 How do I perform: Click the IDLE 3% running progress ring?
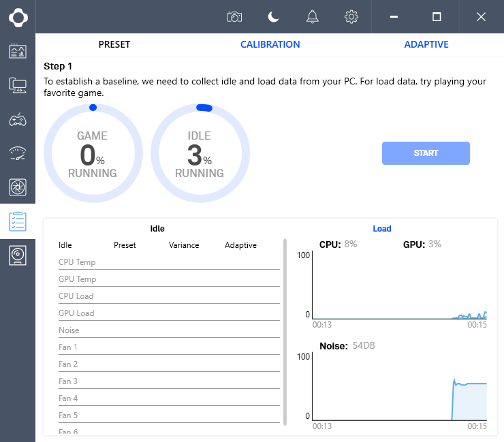tap(200, 154)
